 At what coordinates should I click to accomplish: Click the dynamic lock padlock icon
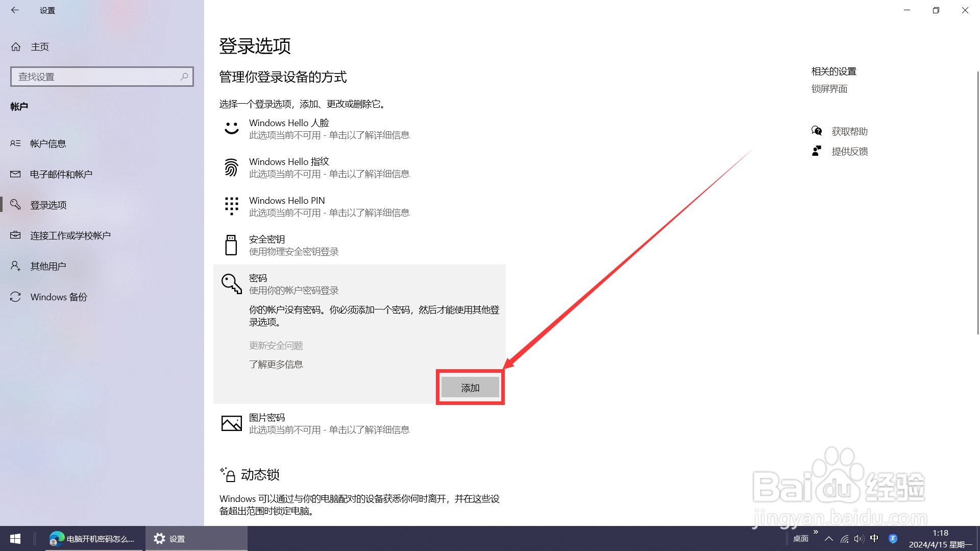pyautogui.click(x=228, y=474)
